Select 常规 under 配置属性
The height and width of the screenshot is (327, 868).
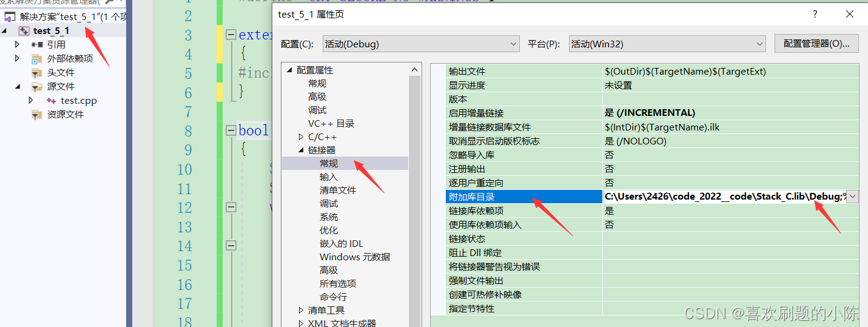pyautogui.click(x=317, y=84)
